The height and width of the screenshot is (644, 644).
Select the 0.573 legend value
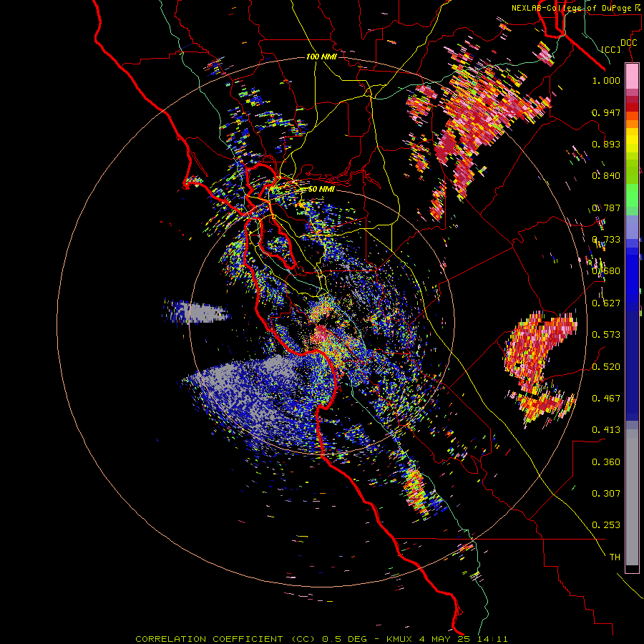pyautogui.click(x=606, y=335)
